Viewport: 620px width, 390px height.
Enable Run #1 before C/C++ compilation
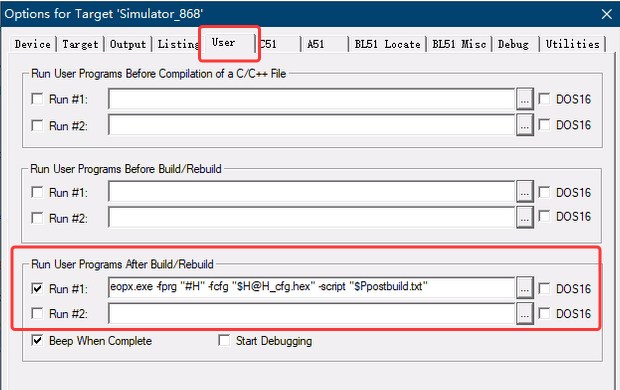click(37, 99)
